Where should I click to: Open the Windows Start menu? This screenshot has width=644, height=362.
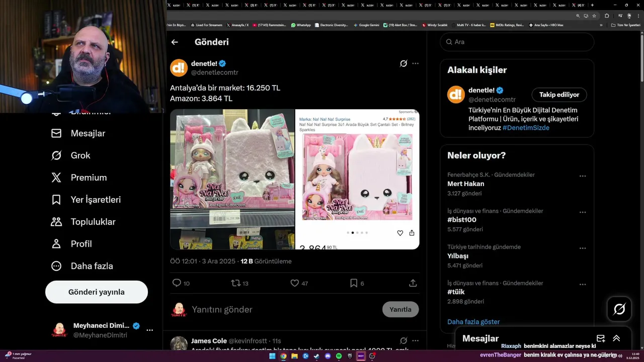pos(272,356)
